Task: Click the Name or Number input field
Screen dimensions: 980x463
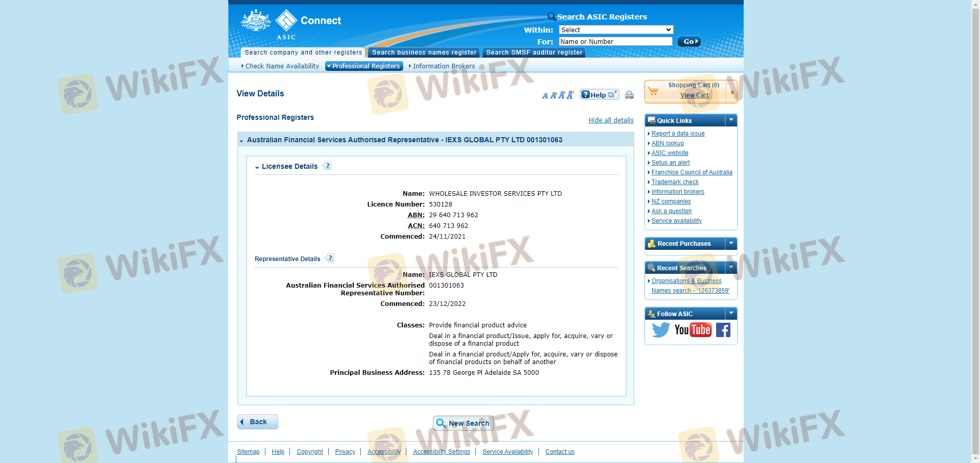Action: [x=615, y=42]
